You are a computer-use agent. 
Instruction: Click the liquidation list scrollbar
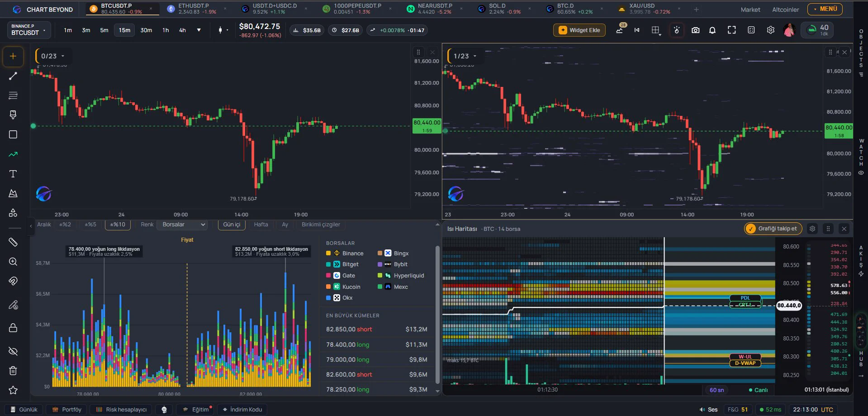(437, 315)
